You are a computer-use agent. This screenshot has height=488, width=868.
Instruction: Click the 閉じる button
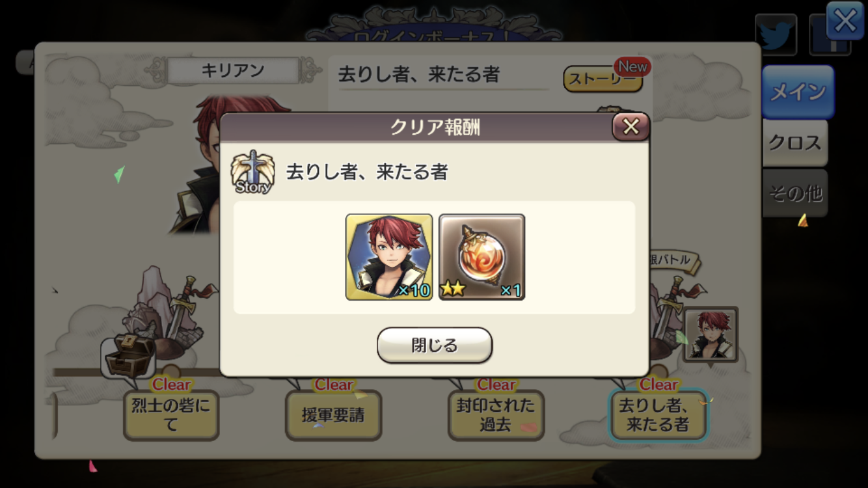tap(435, 345)
